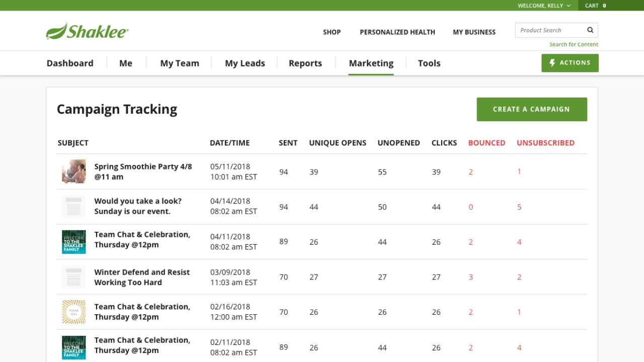Switch to the Reports tab

click(305, 63)
